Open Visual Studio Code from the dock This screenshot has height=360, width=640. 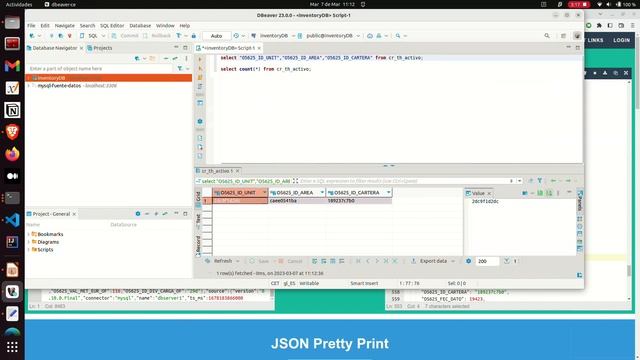coord(12,220)
